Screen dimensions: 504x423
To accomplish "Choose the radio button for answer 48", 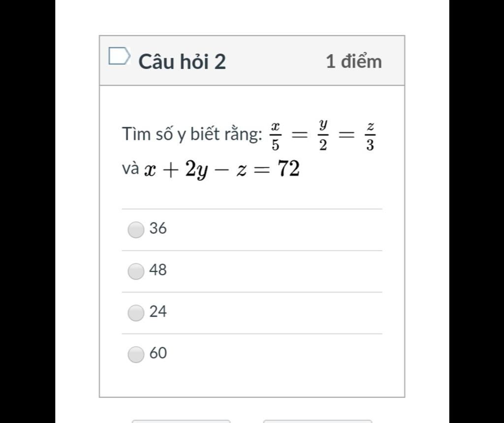I will pos(136,271).
